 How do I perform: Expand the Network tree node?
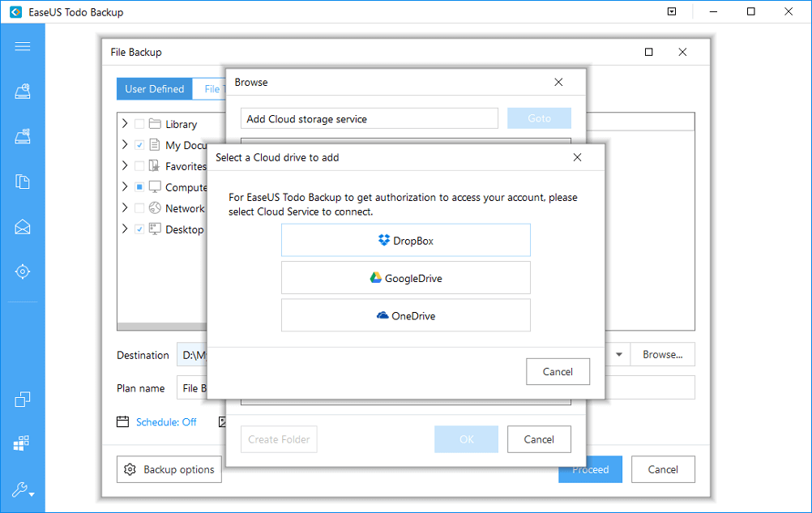(x=125, y=207)
